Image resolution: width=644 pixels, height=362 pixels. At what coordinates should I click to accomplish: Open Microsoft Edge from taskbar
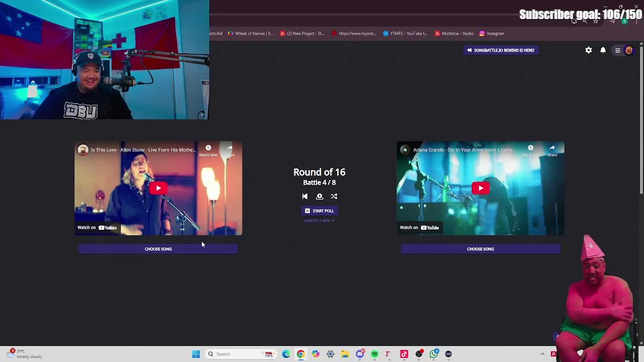point(286,354)
